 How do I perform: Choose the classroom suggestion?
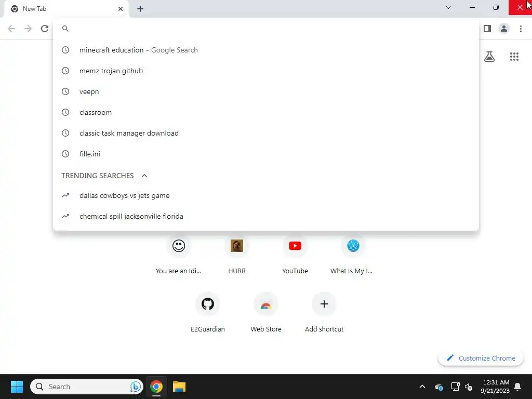pos(266,112)
